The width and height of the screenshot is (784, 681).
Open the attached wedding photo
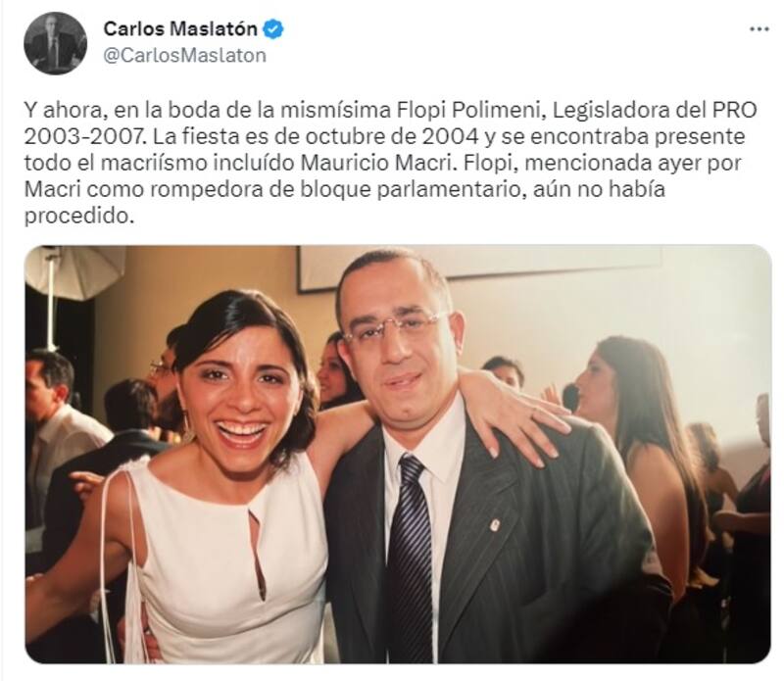tap(398, 454)
